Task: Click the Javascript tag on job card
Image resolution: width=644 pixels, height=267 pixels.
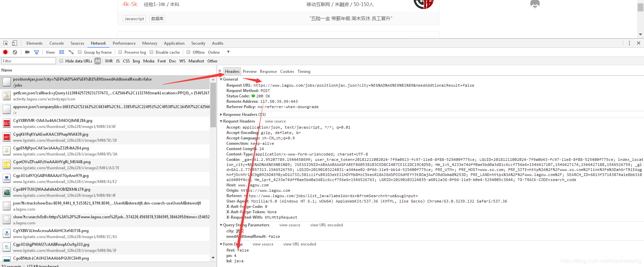Action: point(134,19)
